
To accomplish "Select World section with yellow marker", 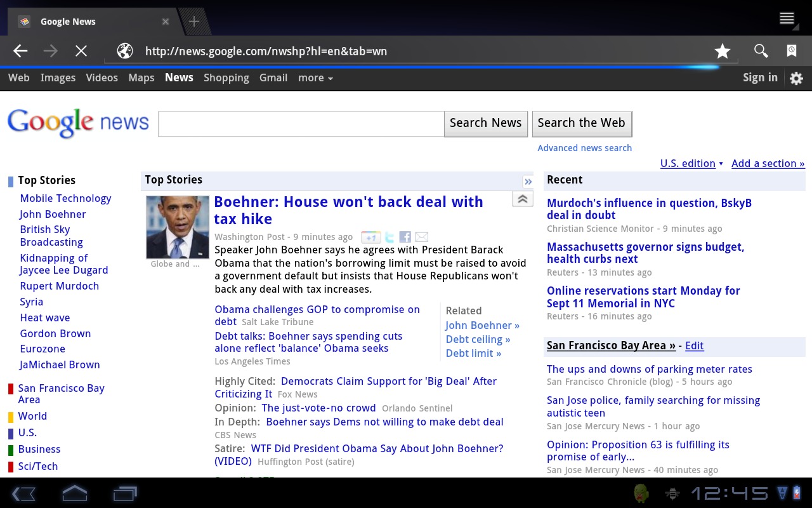I will (x=32, y=417).
